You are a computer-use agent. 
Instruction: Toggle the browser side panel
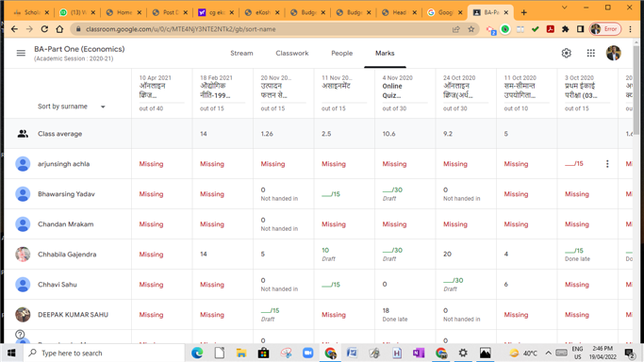tap(580, 29)
